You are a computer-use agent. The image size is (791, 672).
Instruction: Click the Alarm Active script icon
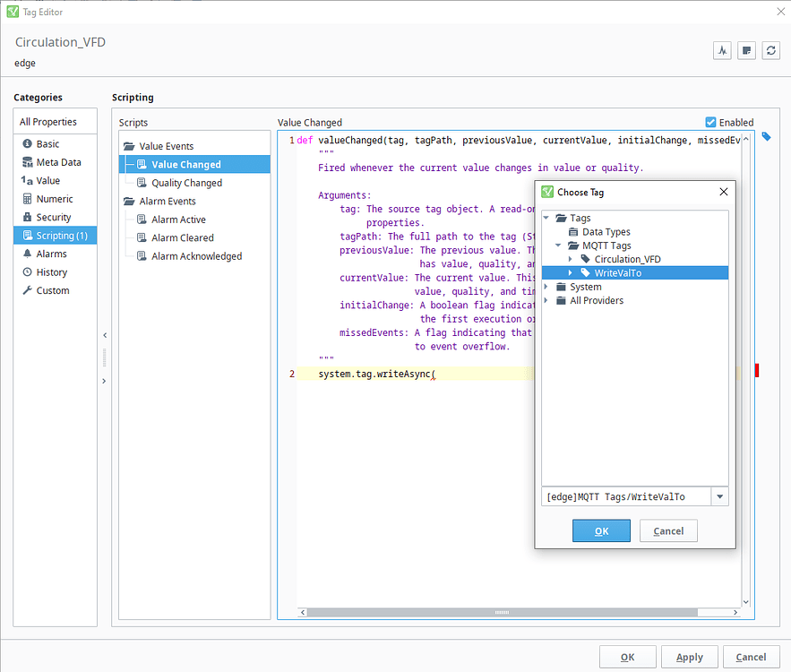142,220
